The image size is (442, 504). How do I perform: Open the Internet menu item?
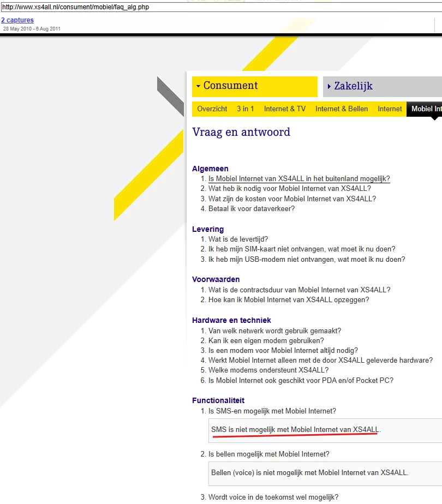click(390, 109)
